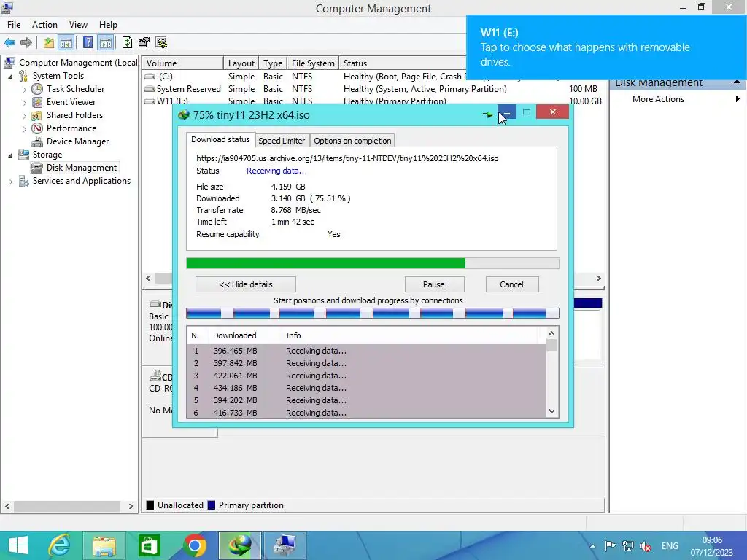Expand the Task Scheduler node arrow

pos(24,89)
